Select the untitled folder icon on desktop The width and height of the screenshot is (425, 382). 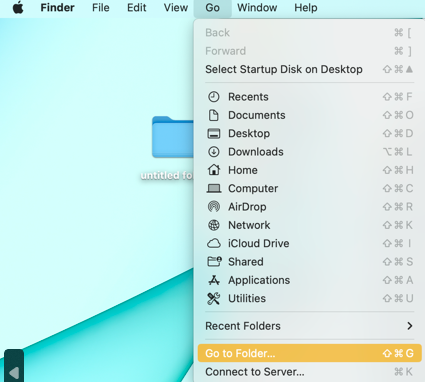pos(173,137)
